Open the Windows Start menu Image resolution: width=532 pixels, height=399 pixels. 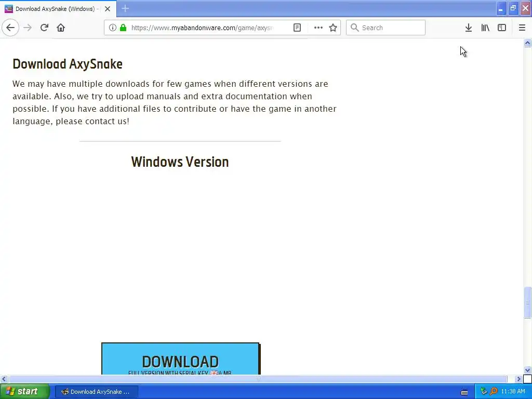click(x=25, y=392)
